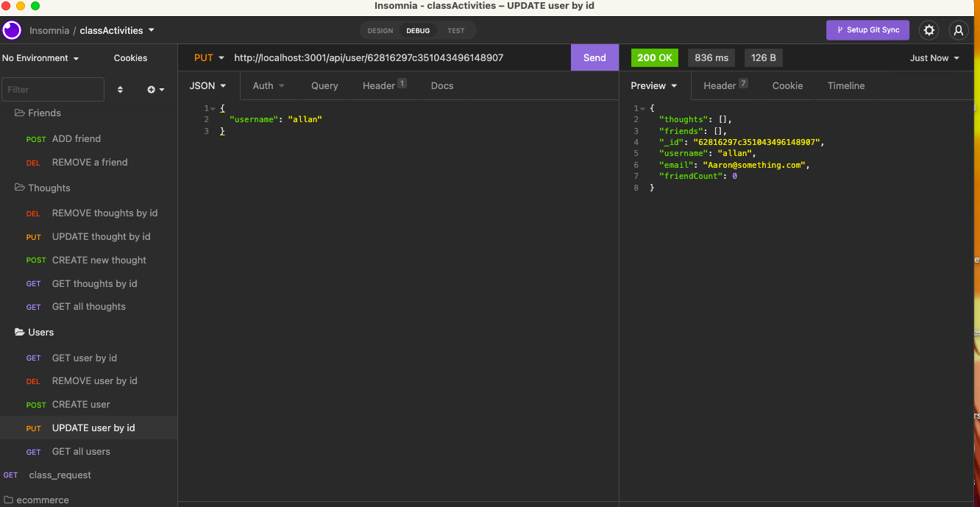Switch to the TEST view

pos(456,31)
